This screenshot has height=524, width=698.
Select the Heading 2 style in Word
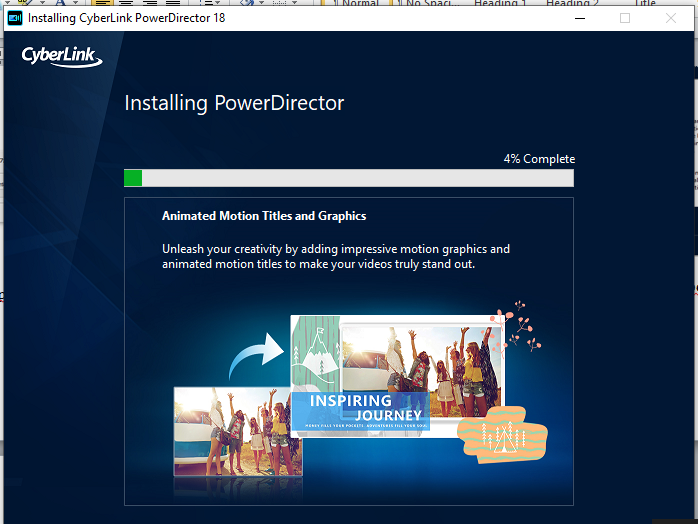tap(572, 3)
